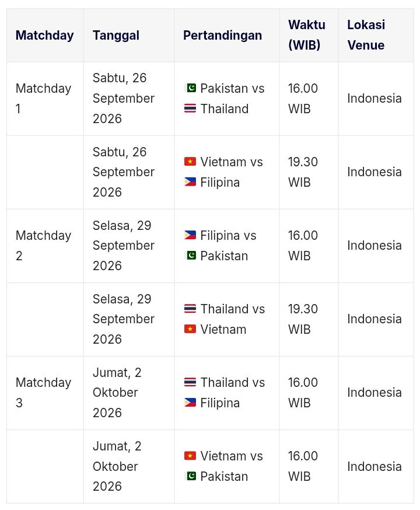420x510 pixels.
Task: Click Vietnam flag under Thailand vs Vietnam
Action: [x=190, y=329]
